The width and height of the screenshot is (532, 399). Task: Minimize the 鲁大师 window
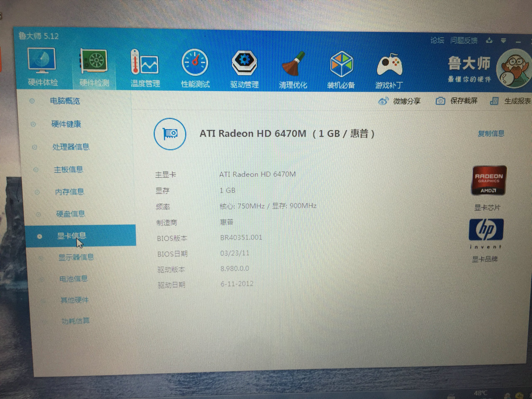point(518,42)
